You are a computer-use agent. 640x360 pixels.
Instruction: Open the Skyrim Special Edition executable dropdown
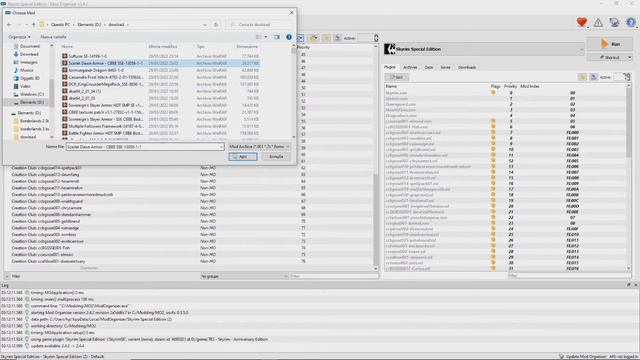click(x=484, y=49)
